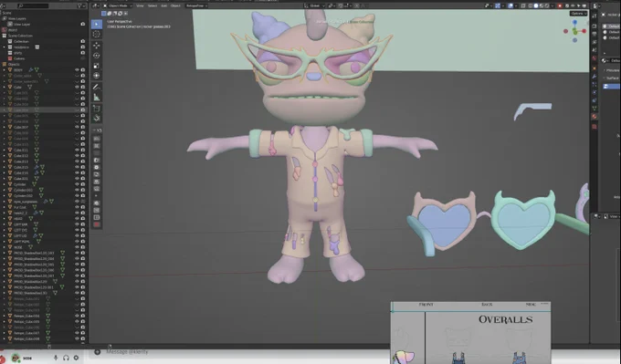
Task: Disable rendering of Cylinder.001 with its camera icon
Action: pyautogui.click(x=83, y=191)
